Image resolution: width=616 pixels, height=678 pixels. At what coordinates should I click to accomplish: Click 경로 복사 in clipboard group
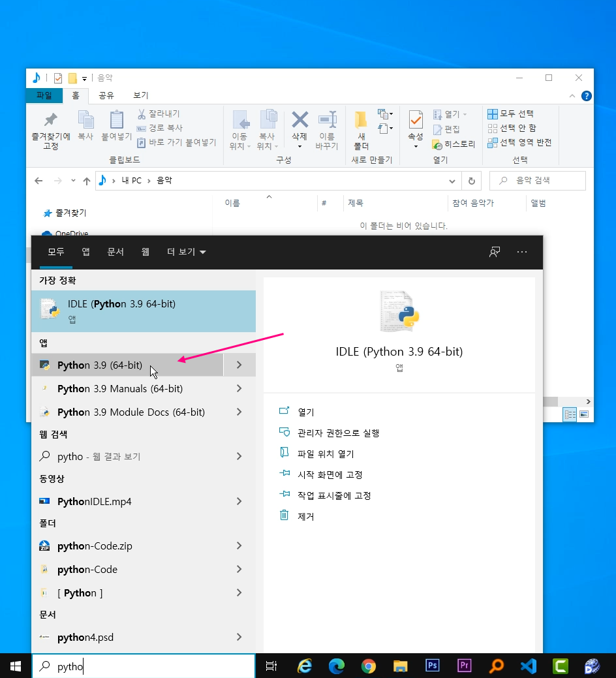[x=159, y=128]
